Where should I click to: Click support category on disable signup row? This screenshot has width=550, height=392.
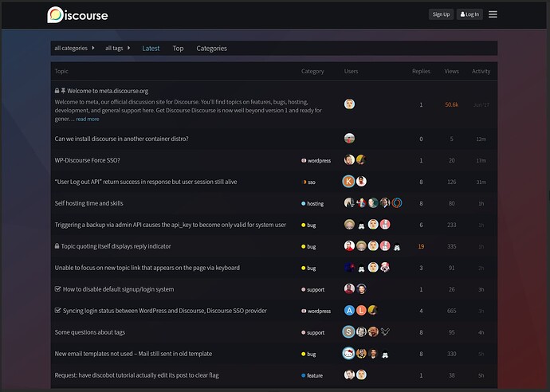click(313, 289)
